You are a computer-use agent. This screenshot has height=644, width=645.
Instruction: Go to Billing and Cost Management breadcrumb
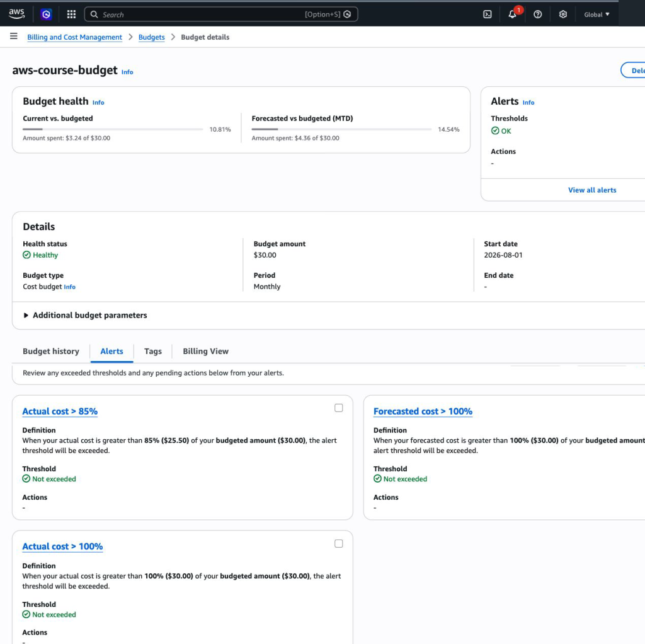click(x=74, y=37)
